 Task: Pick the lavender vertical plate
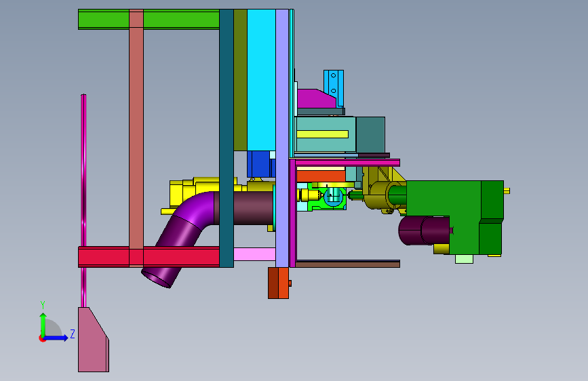point(282,138)
